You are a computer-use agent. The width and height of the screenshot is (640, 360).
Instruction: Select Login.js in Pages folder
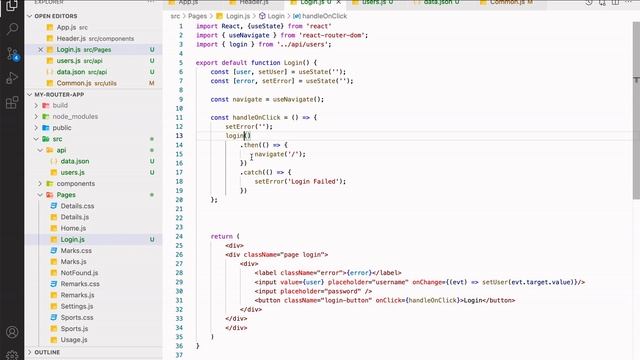(x=93, y=240)
